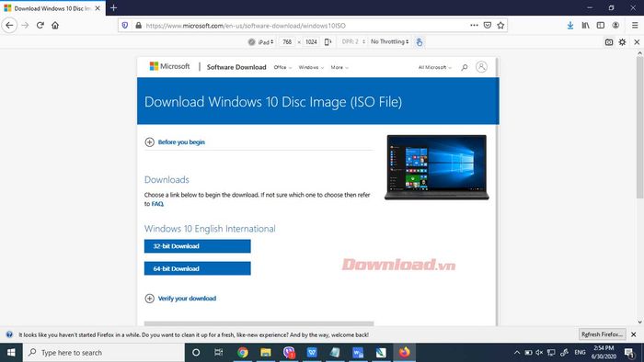This screenshot has width=644, height=362.
Task: Open Viber from the taskbar
Action: [x=289, y=353]
